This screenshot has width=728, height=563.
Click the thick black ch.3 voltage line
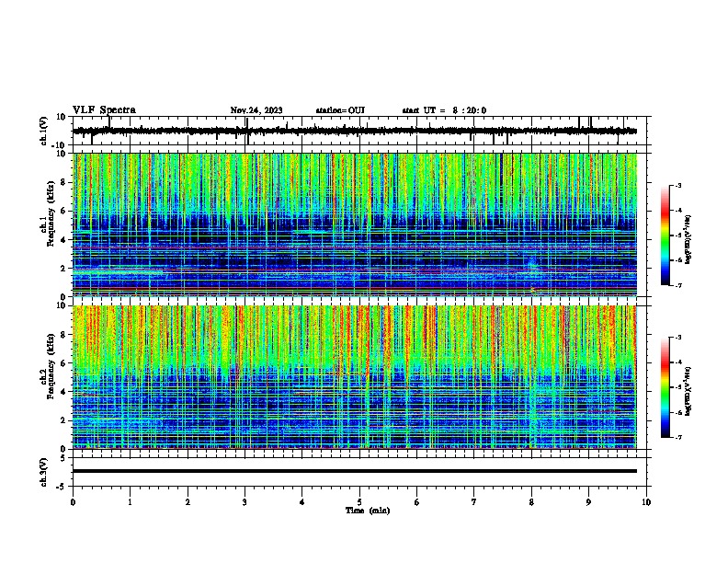pyautogui.click(x=355, y=471)
